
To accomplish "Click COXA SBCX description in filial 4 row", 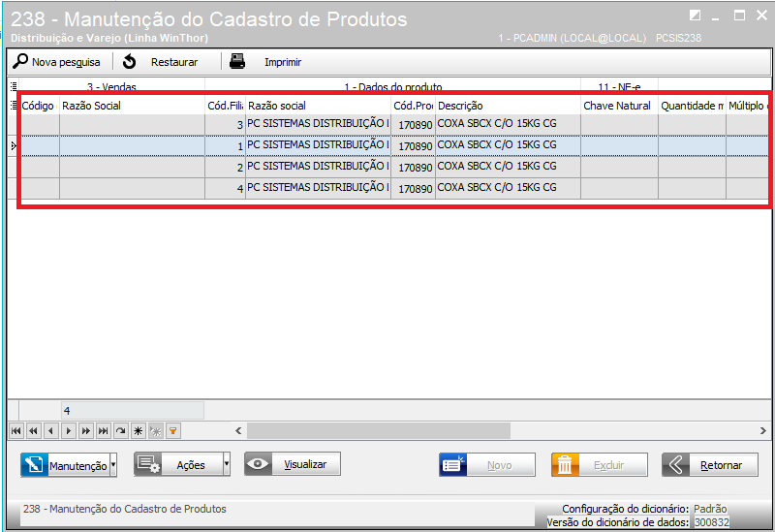I will coord(508,188).
